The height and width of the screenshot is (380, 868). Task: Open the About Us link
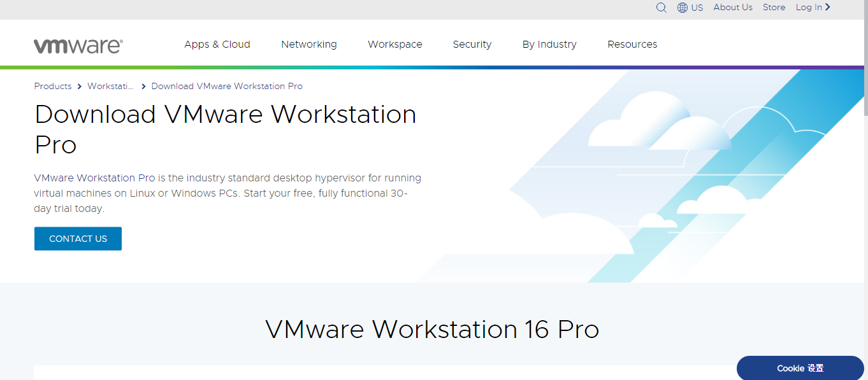(x=733, y=8)
